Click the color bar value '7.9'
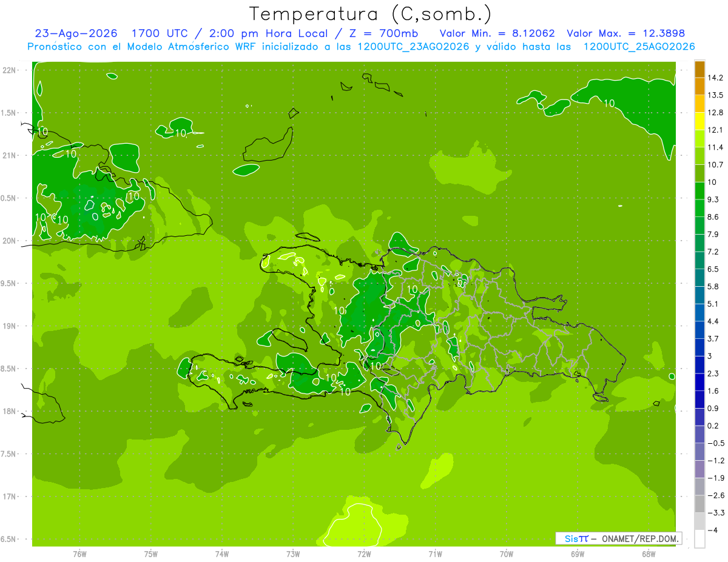 click(714, 234)
